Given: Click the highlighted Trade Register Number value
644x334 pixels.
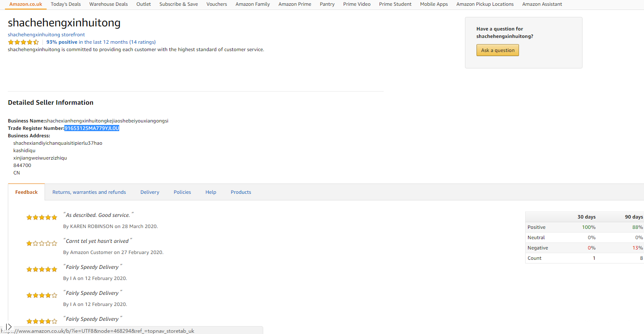Looking at the screenshot, I should 92,128.
